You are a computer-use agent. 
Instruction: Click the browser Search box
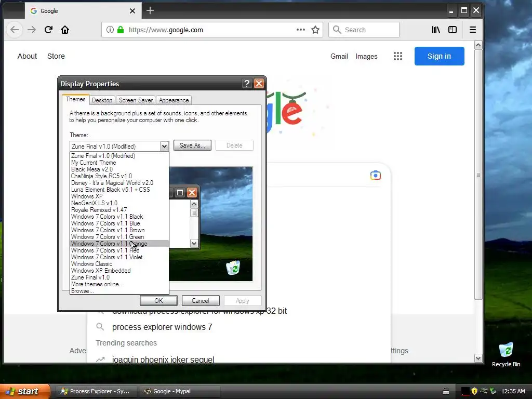point(364,30)
